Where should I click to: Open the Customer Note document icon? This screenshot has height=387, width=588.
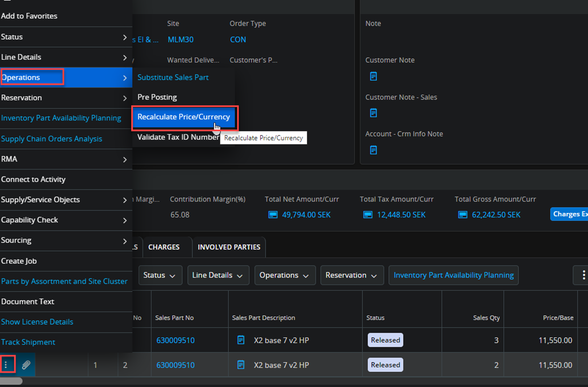click(x=373, y=76)
